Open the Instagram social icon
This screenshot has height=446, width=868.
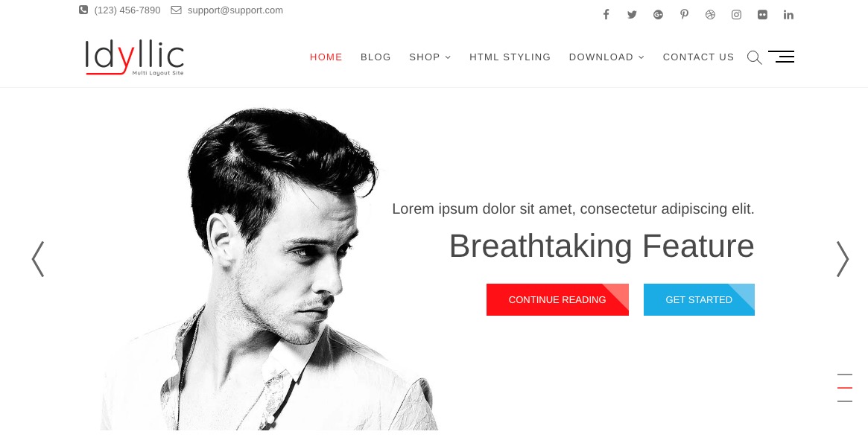[x=736, y=14]
